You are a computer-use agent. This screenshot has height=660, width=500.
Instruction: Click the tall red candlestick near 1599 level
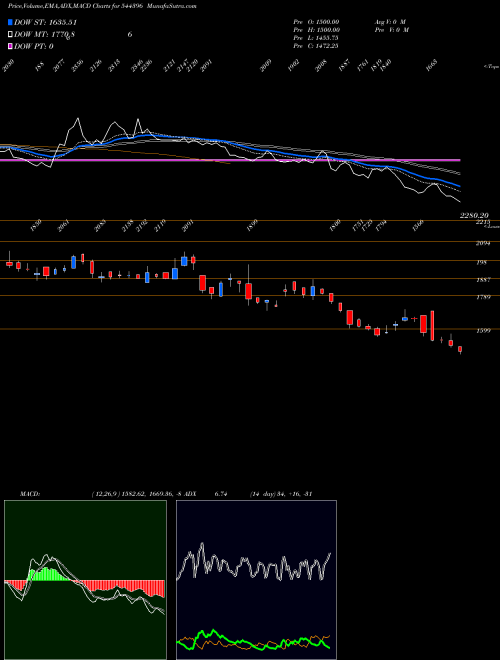[432, 325]
